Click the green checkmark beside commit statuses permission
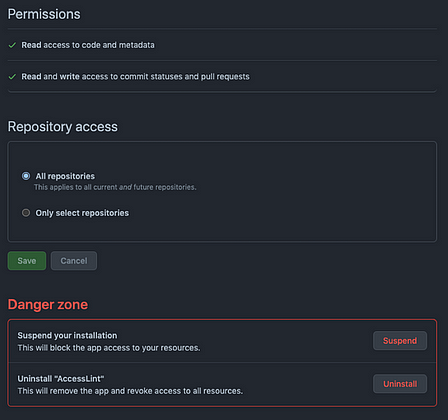 pos(12,77)
